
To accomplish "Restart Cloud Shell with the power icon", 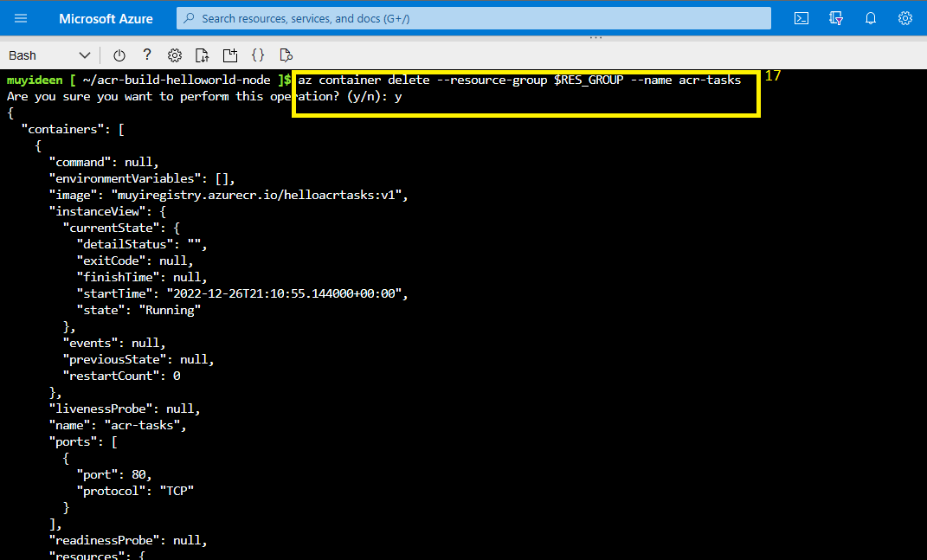I will tap(119, 55).
